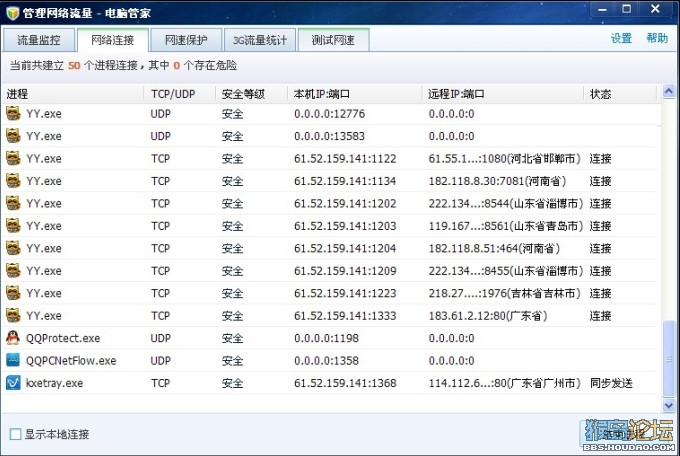Click remote address 218.27....:1976(吉林省吉林市)
680x456 pixels.
coord(504,293)
